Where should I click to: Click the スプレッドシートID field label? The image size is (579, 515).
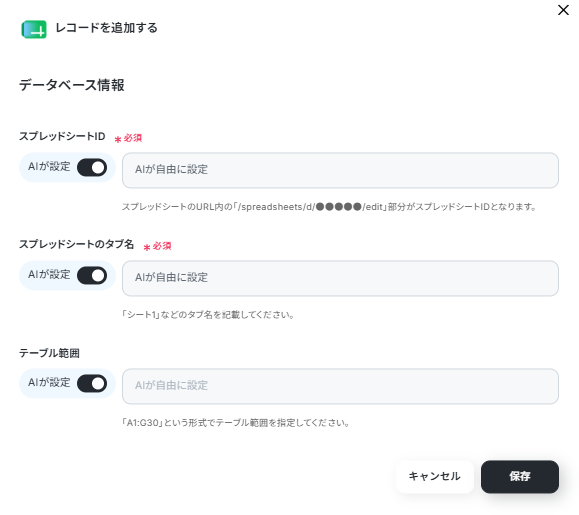pyautogui.click(x=62, y=136)
